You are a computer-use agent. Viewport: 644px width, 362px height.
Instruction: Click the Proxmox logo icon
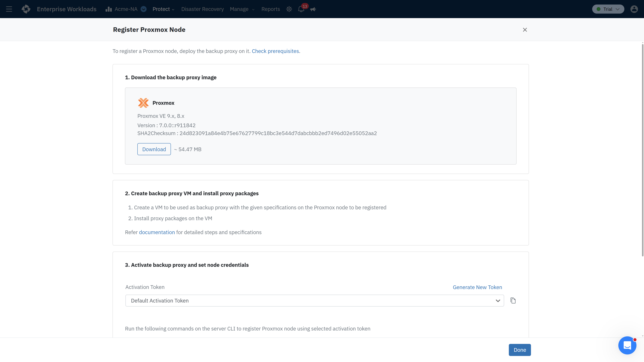pos(143,103)
